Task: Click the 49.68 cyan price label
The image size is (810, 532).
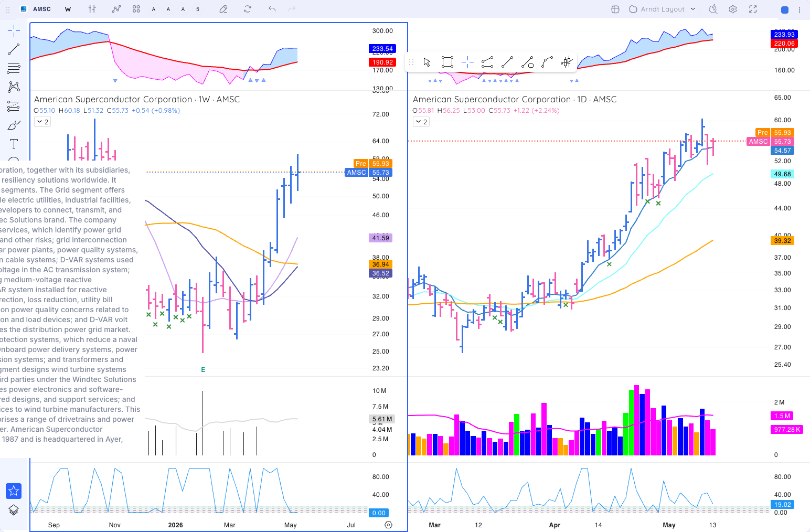Action: pos(782,174)
